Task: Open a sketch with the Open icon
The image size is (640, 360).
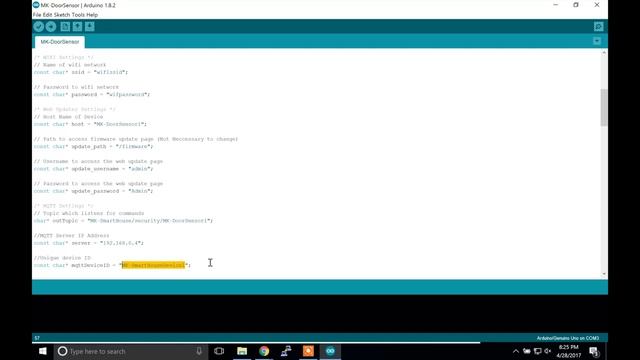Action: coord(77,27)
